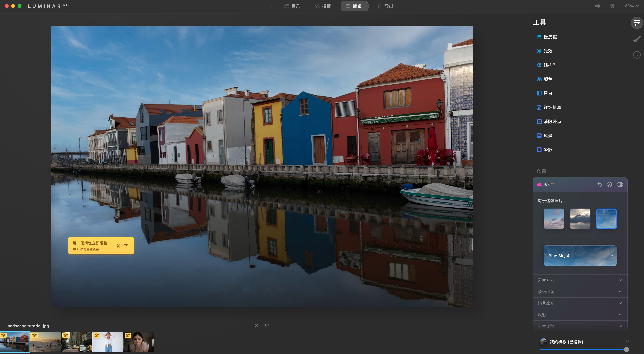
Task: Click the 工具 panel heading
Action: click(539, 22)
